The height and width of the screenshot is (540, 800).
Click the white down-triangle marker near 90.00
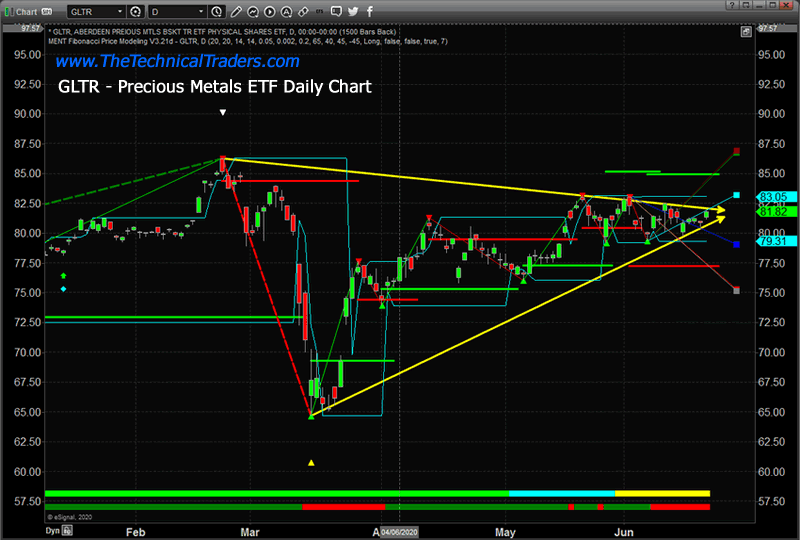223,112
